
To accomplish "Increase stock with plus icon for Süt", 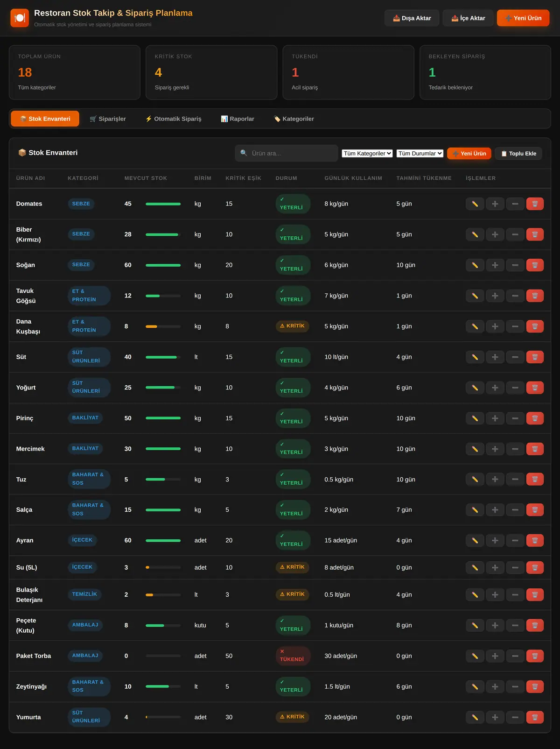I will tap(495, 357).
